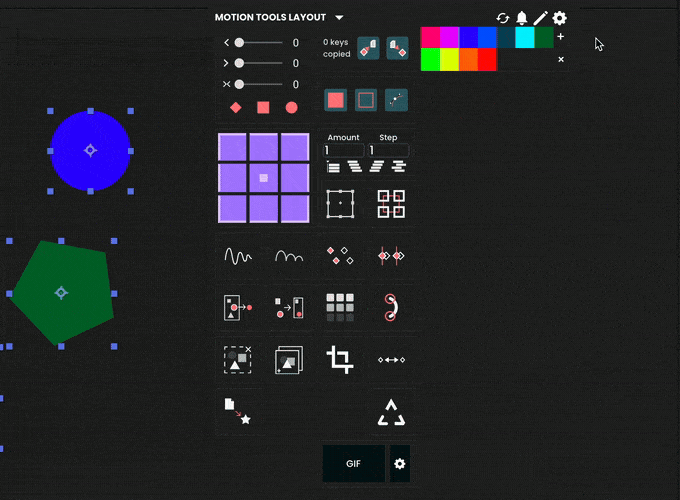Select the bright green color swatch
680x500 pixels.
(430, 59)
